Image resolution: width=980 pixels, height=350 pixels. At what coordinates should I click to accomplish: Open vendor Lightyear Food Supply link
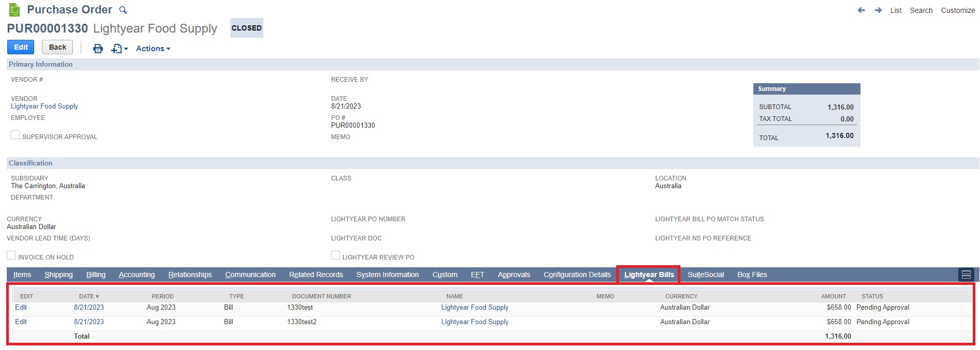point(44,106)
